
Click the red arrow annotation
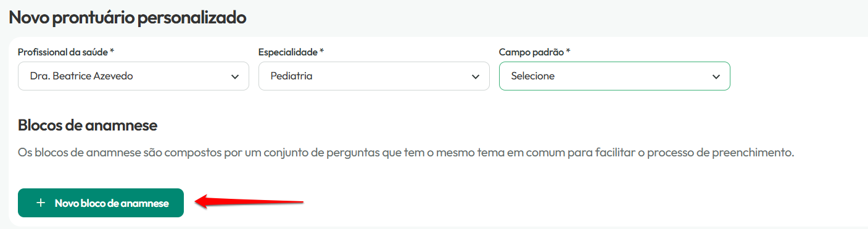click(250, 201)
